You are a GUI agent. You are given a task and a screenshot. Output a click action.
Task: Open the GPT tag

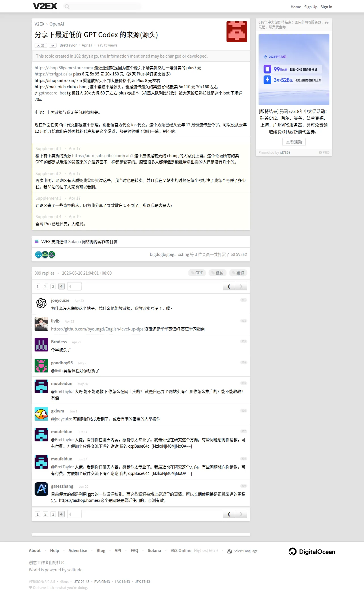tap(197, 273)
